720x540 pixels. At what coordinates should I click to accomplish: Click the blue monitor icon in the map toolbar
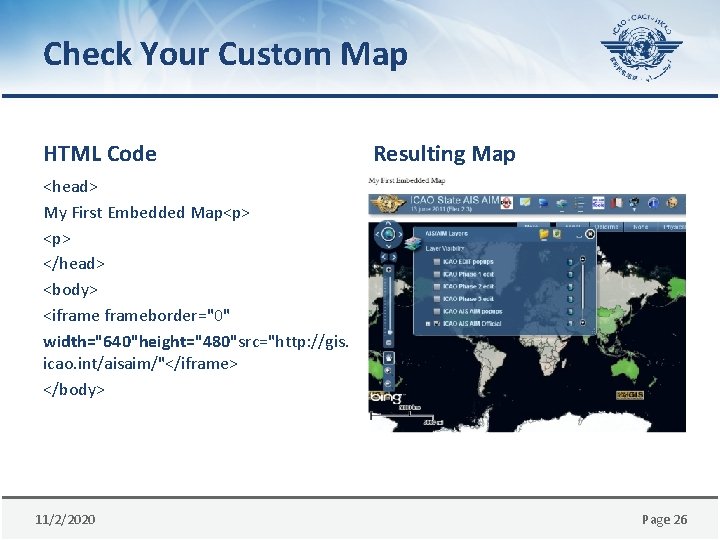543,202
